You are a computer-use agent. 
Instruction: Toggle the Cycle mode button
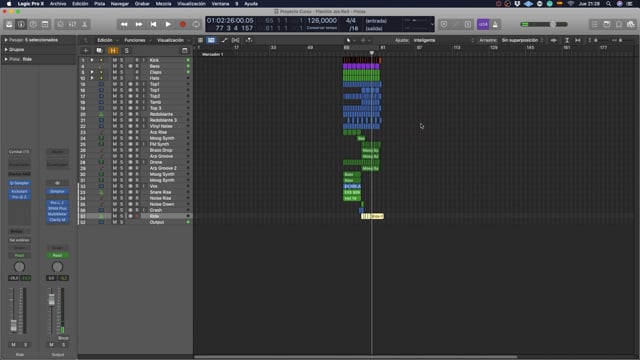click(x=196, y=24)
